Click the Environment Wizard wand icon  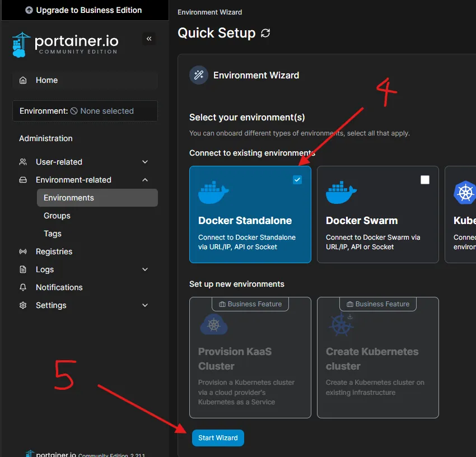point(198,75)
